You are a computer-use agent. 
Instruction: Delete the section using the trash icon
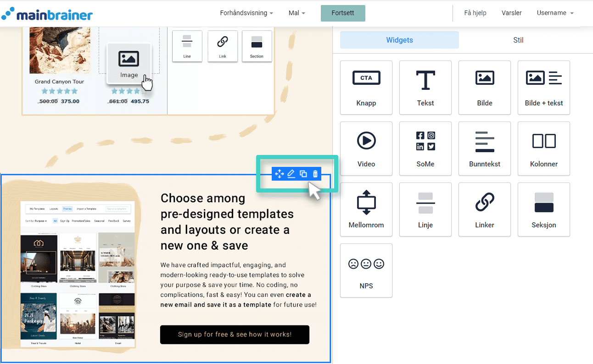315,174
